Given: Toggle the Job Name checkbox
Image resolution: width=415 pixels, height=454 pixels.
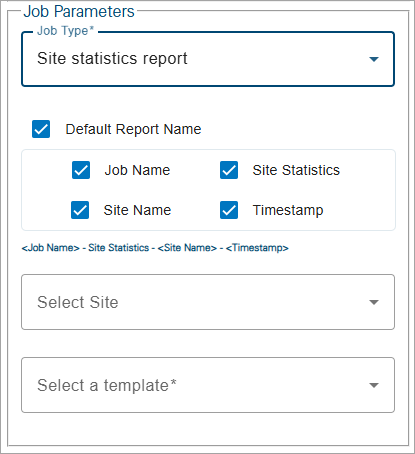Looking at the screenshot, I should (81, 170).
